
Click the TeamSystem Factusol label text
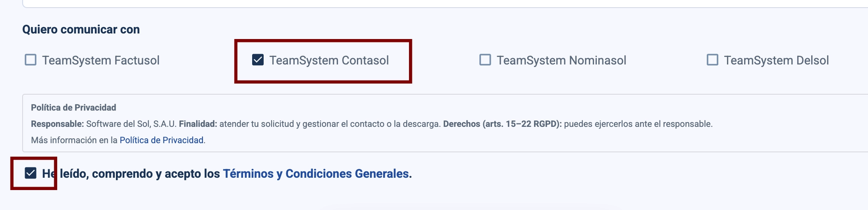101,60
